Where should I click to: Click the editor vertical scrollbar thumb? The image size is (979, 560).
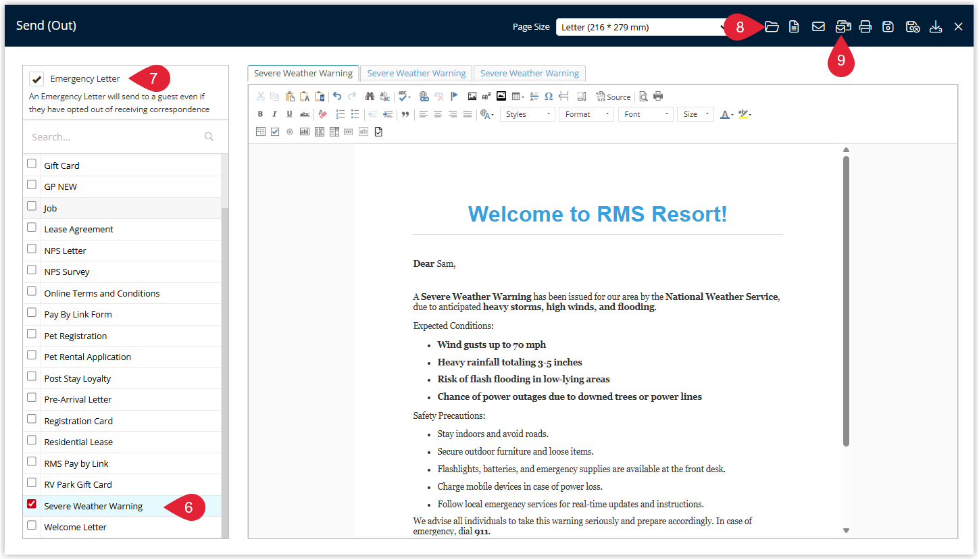(846, 301)
